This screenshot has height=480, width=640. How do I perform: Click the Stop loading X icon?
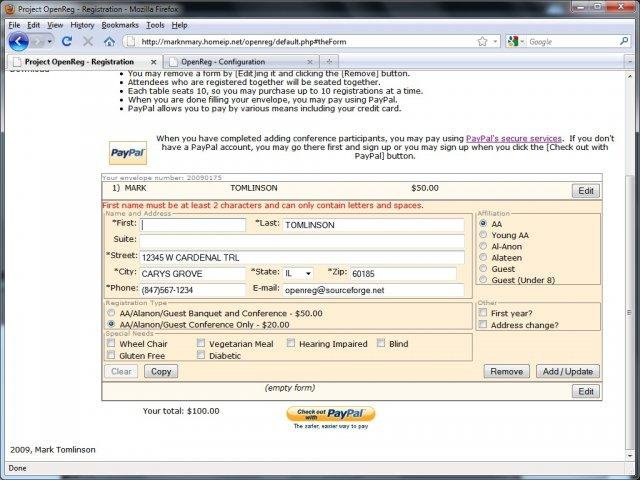(88, 41)
